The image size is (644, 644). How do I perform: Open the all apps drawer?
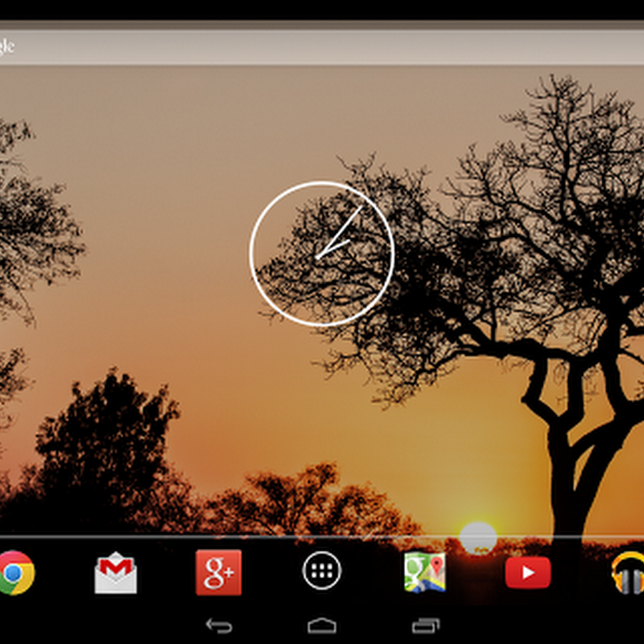321,571
